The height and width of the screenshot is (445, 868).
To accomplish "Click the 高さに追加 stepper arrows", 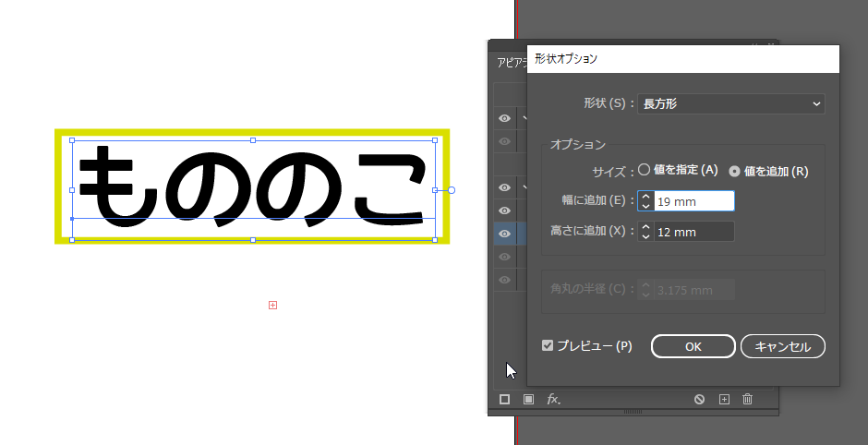I will point(645,232).
